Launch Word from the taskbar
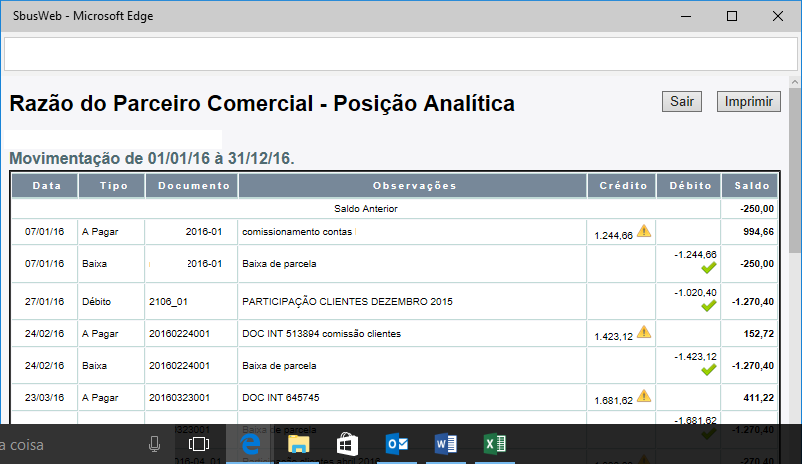Image resolution: width=802 pixels, height=464 pixels. (x=445, y=443)
